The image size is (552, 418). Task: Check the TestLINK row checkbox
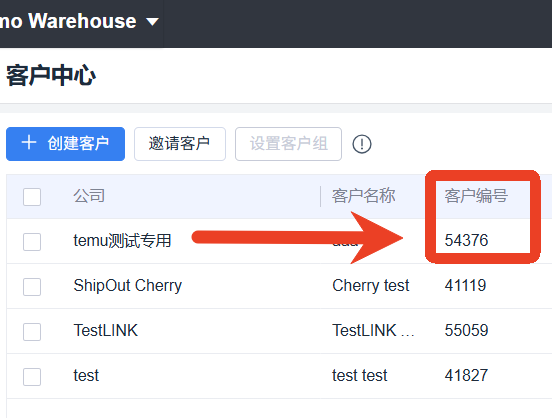32,332
